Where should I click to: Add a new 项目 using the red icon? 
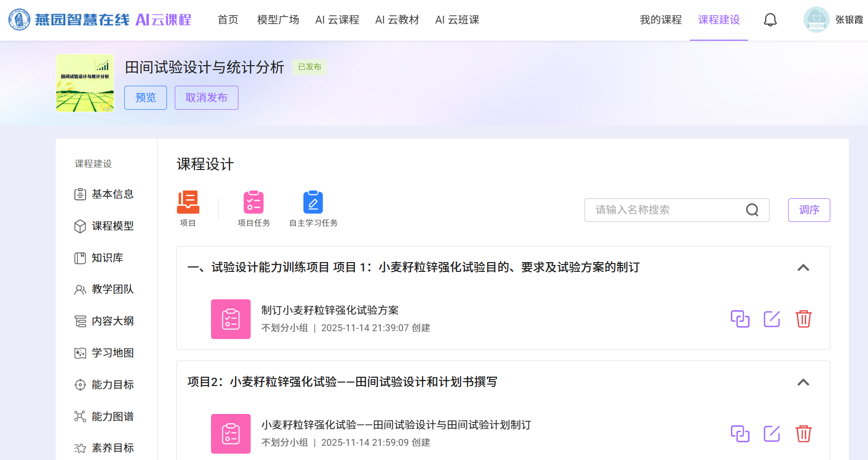(188, 203)
